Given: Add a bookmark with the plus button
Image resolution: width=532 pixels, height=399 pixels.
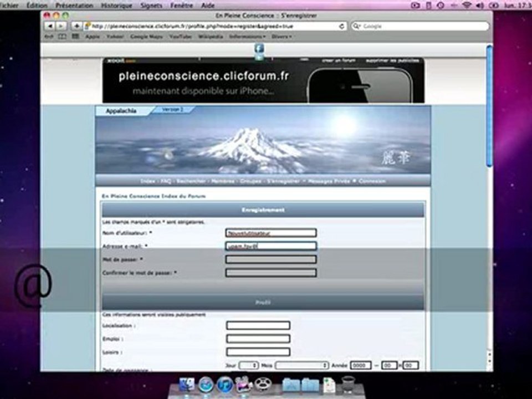Looking at the screenshot, I should (x=76, y=26).
